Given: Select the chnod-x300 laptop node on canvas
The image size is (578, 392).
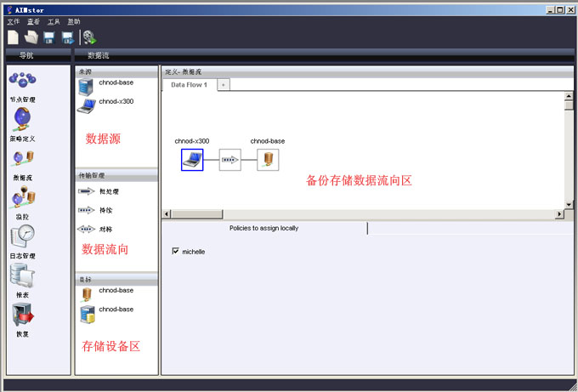Looking at the screenshot, I should pyautogui.click(x=192, y=160).
